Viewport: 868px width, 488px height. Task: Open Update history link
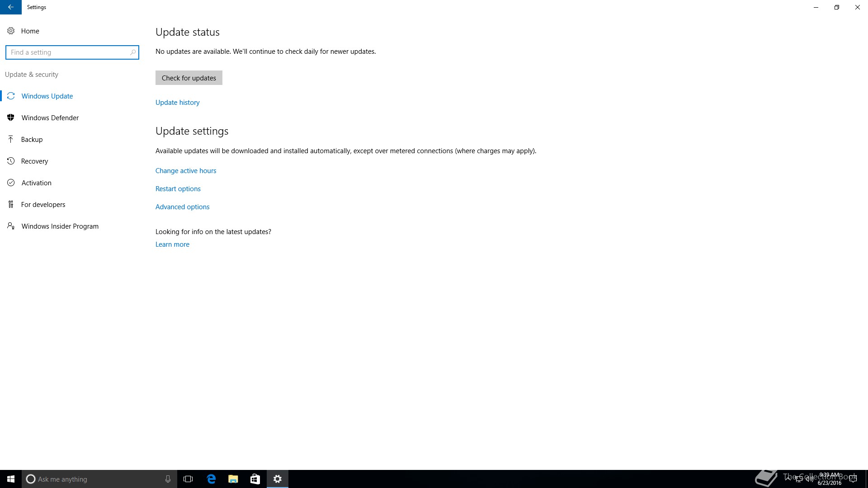pos(177,103)
